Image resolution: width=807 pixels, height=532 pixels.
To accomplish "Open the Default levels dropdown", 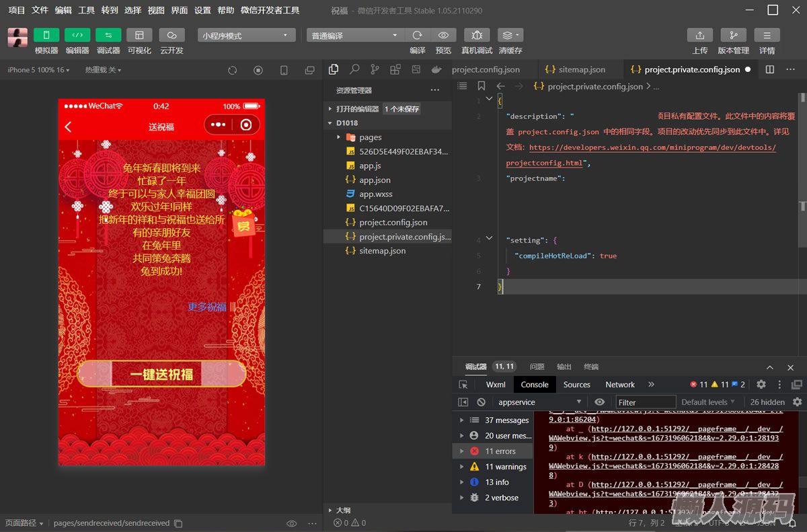I will (708, 402).
